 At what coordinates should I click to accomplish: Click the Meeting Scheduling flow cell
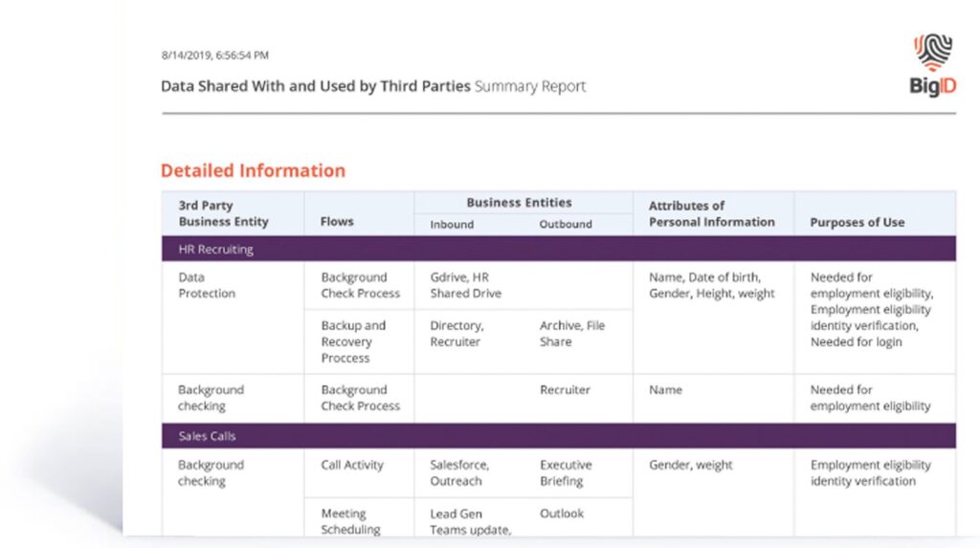(x=350, y=521)
